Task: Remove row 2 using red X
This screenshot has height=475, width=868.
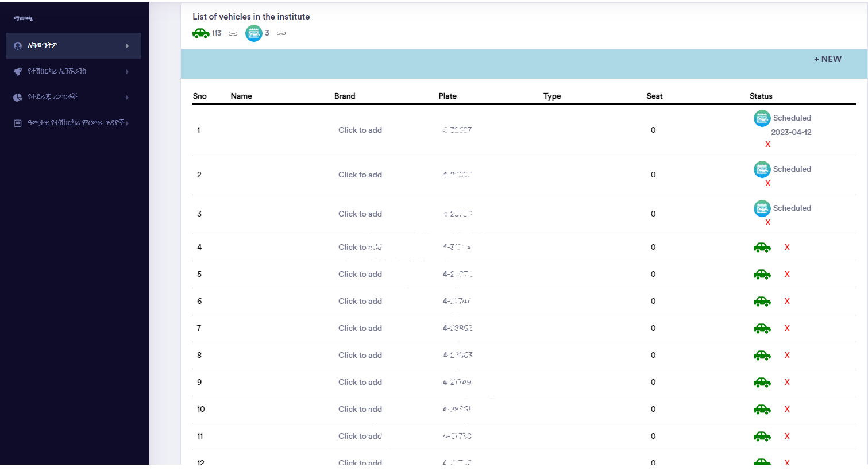Action: [767, 184]
